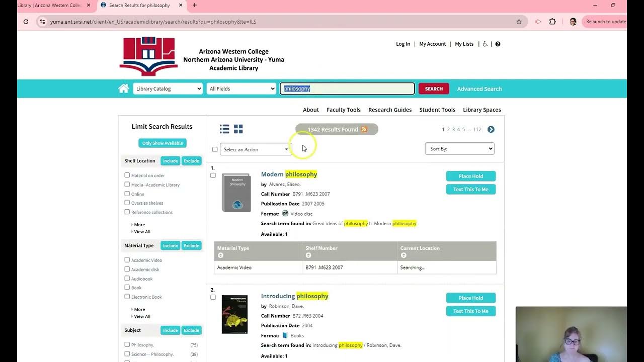The width and height of the screenshot is (644, 362).
Task: Open browser extensions puzzle icon
Action: point(552,22)
